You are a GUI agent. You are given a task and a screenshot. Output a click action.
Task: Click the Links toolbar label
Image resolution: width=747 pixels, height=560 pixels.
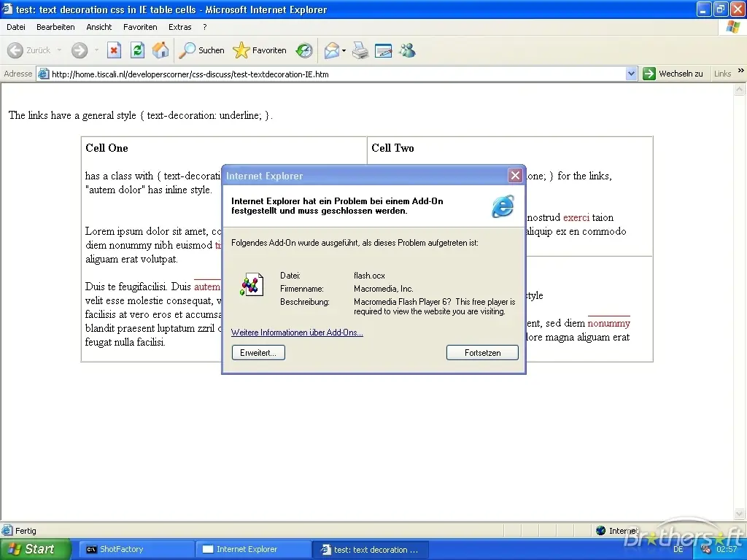(722, 74)
